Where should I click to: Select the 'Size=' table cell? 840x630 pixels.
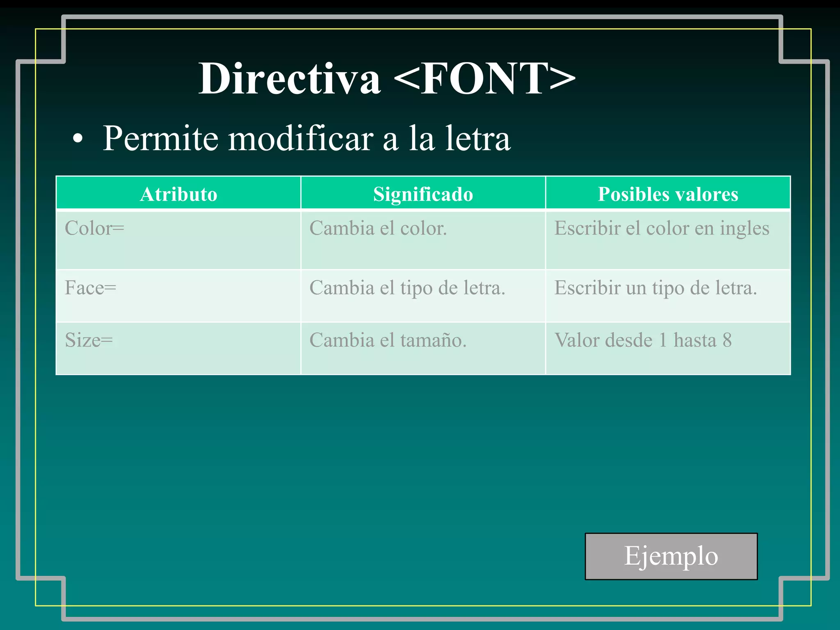(178, 348)
